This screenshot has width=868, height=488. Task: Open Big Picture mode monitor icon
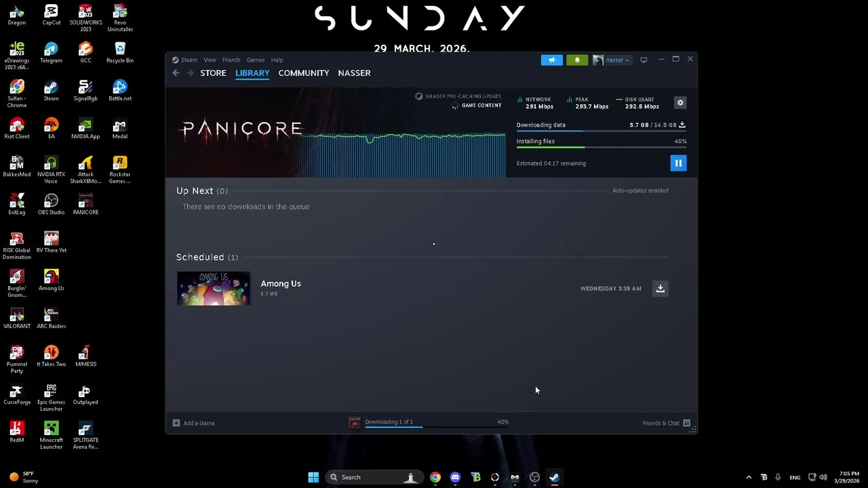pos(644,60)
